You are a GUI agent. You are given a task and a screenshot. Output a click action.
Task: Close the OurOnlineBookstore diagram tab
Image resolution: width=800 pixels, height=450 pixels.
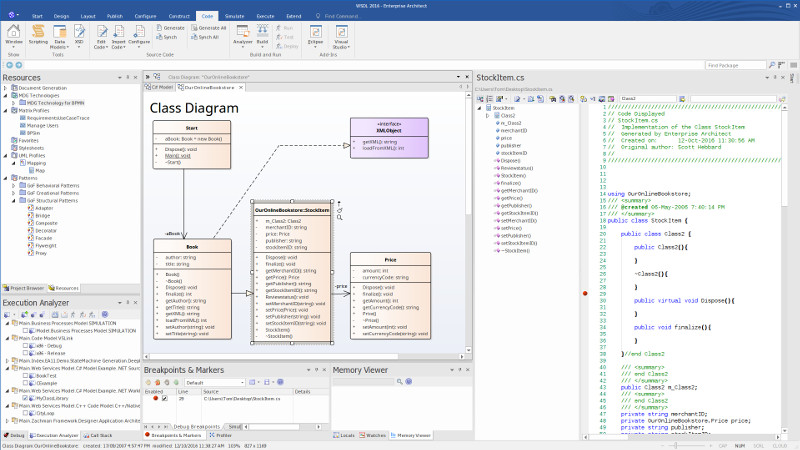[241, 88]
